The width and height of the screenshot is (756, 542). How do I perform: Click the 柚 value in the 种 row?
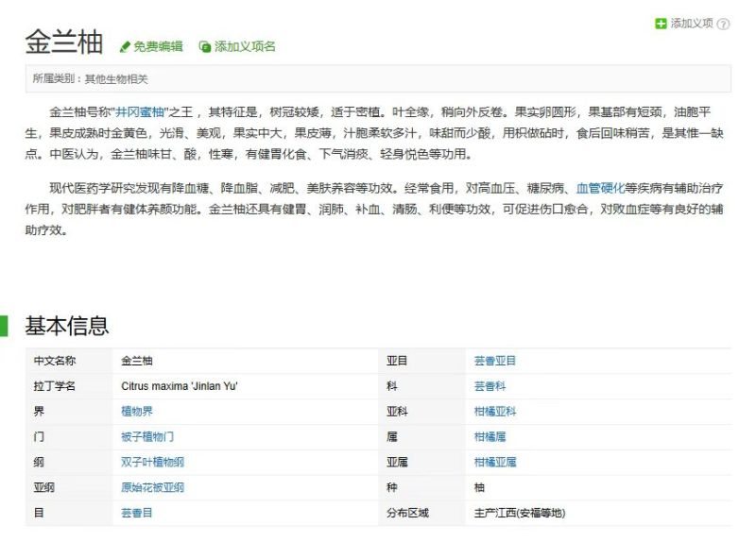[479, 487]
